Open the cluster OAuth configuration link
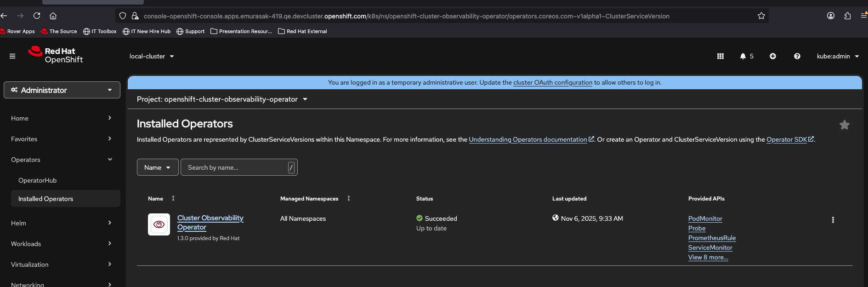The image size is (868, 287). click(552, 83)
